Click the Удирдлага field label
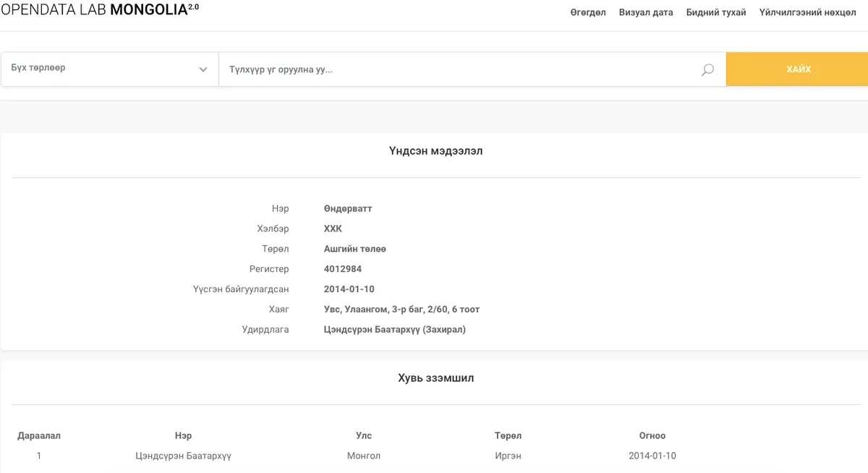Image resolution: width=868 pixels, height=473 pixels. click(x=265, y=330)
